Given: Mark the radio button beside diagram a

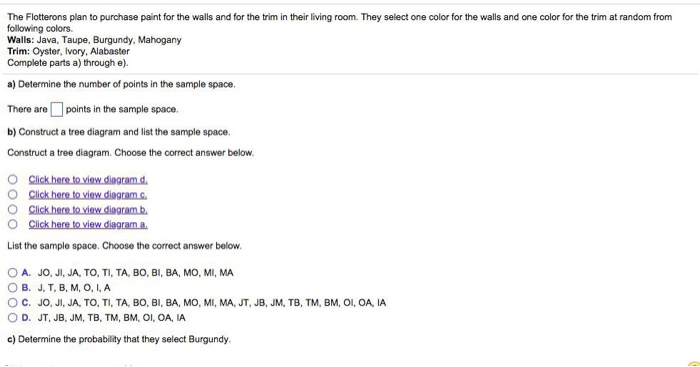Looking at the screenshot, I should point(12,224).
